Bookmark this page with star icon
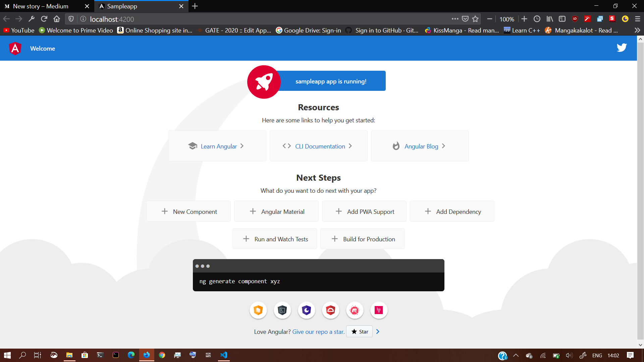Screen dimensions: 644x362 (475, 19)
